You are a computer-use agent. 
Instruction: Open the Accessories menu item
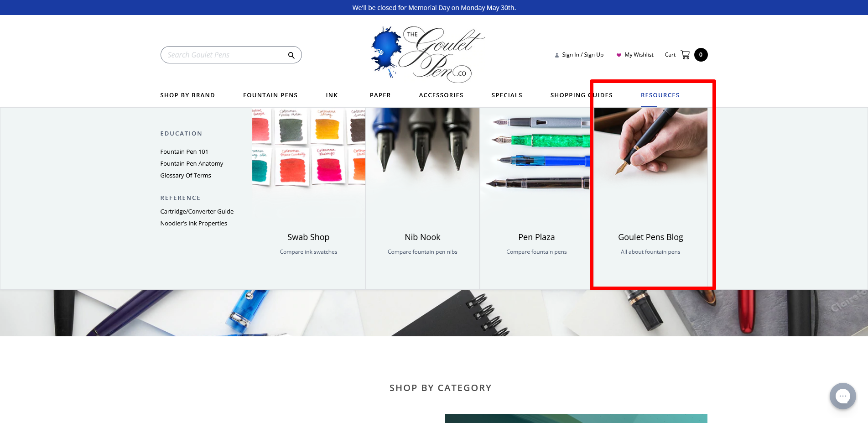tap(441, 95)
